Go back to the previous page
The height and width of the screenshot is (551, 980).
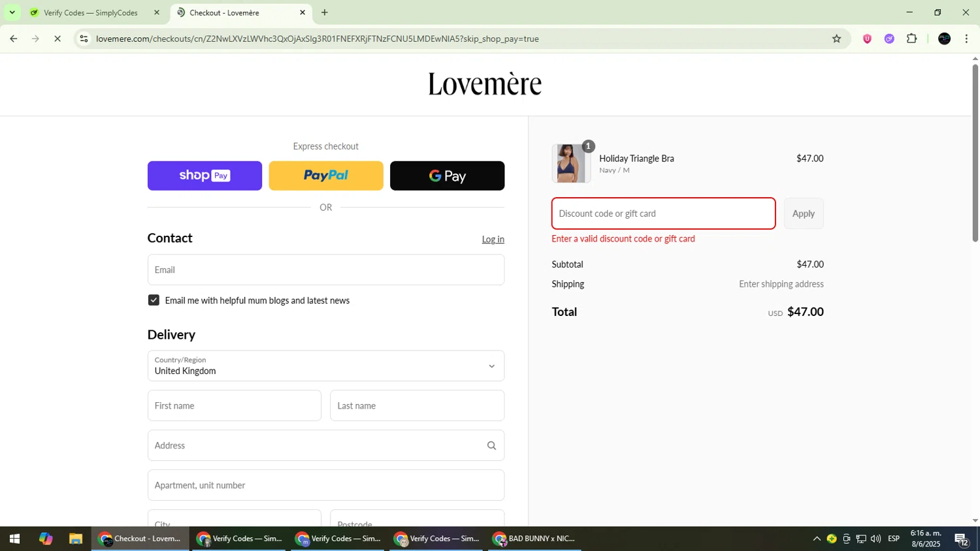click(13, 39)
